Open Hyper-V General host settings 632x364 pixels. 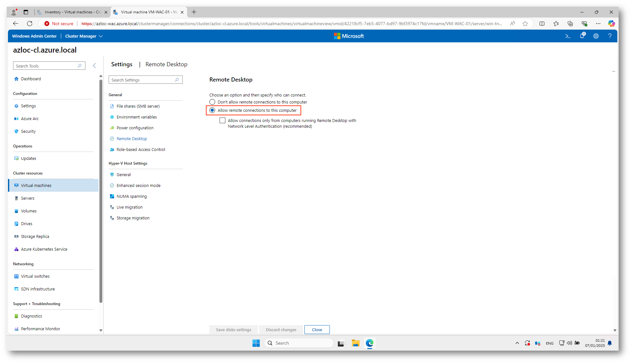(x=124, y=175)
